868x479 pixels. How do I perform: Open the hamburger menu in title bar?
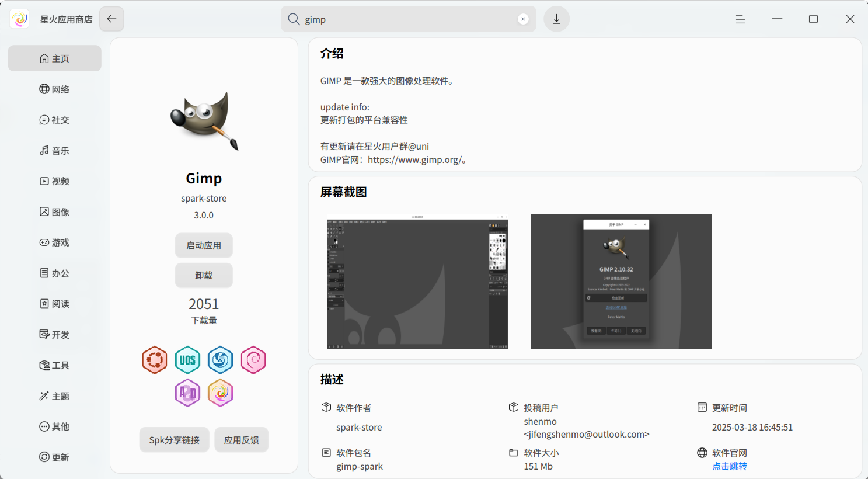(x=740, y=19)
